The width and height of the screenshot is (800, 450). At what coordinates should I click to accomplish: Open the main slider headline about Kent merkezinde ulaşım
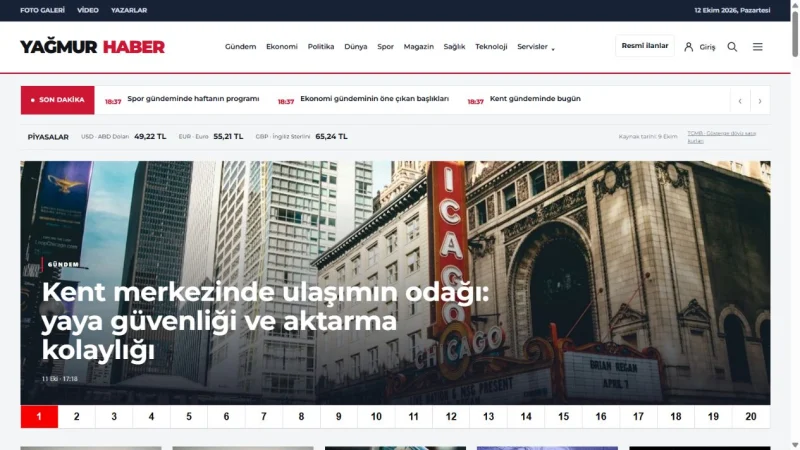click(x=265, y=321)
